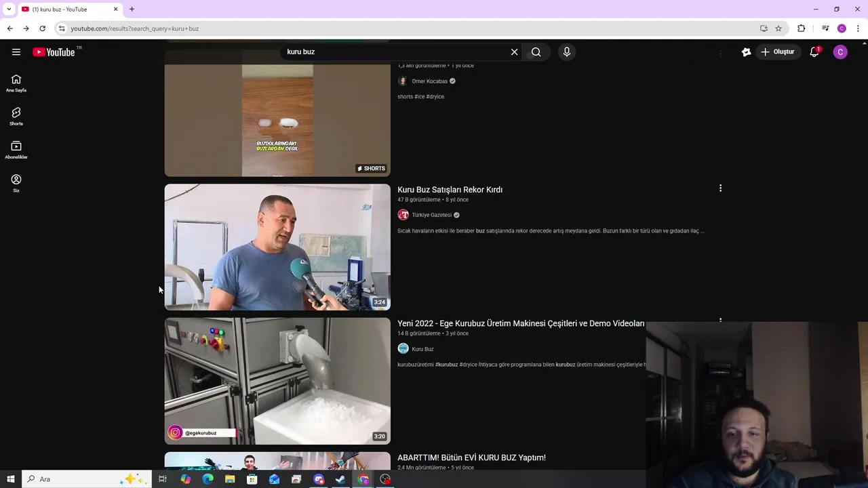The width and height of the screenshot is (868, 488).
Task: Launch Microsoft Edge from the taskbar
Action: point(208,479)
